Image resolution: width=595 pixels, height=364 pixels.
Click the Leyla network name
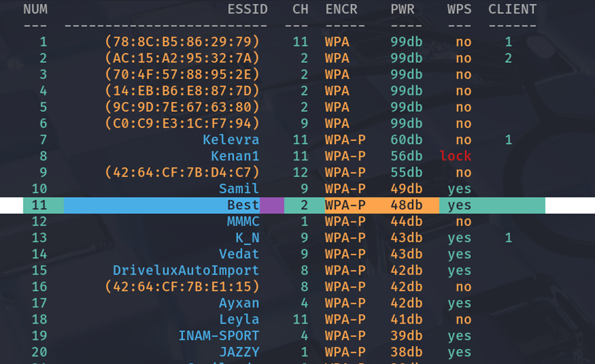(x=239, y=319)
